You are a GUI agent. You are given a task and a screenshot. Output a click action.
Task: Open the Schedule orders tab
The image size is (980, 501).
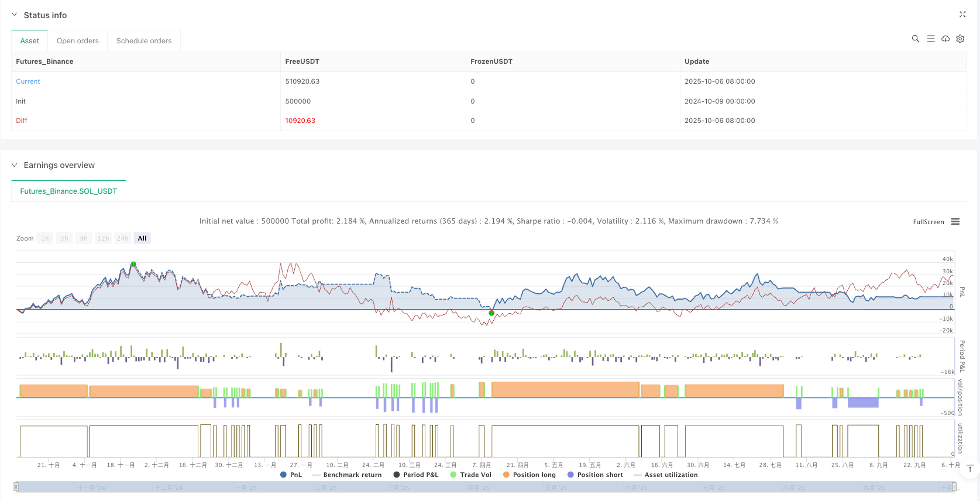click(x=144, y=41)
